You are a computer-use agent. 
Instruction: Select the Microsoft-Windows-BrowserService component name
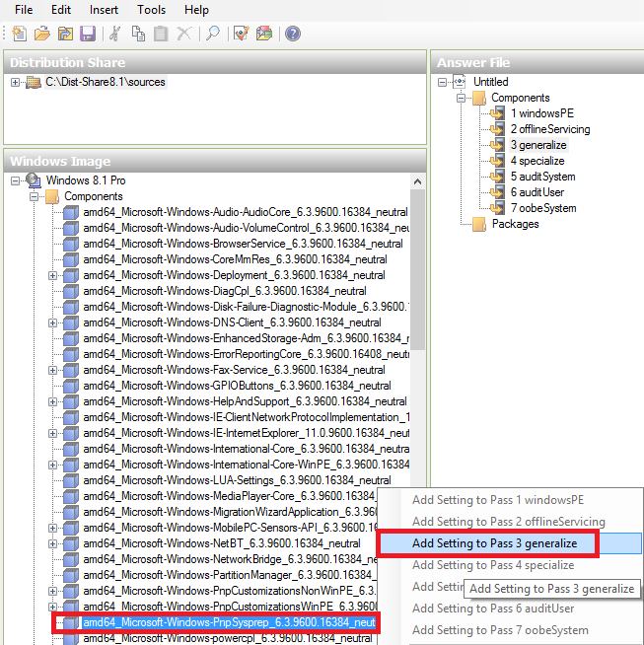[x=243, y=244]
